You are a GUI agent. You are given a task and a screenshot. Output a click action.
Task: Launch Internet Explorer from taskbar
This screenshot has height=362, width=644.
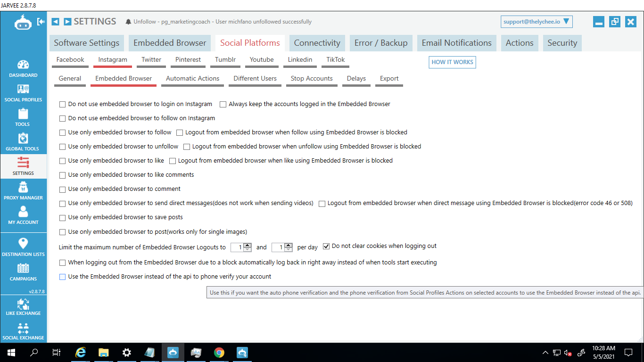[81, 352]
